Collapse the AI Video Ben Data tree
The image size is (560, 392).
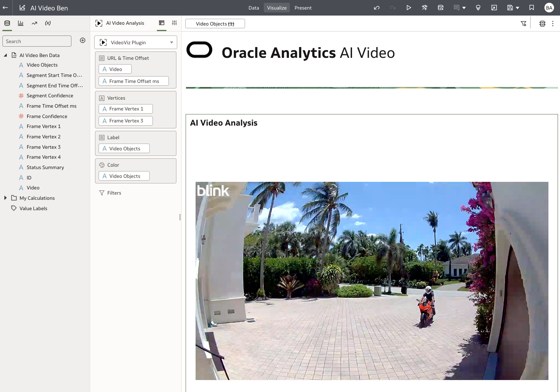point(5,55)
